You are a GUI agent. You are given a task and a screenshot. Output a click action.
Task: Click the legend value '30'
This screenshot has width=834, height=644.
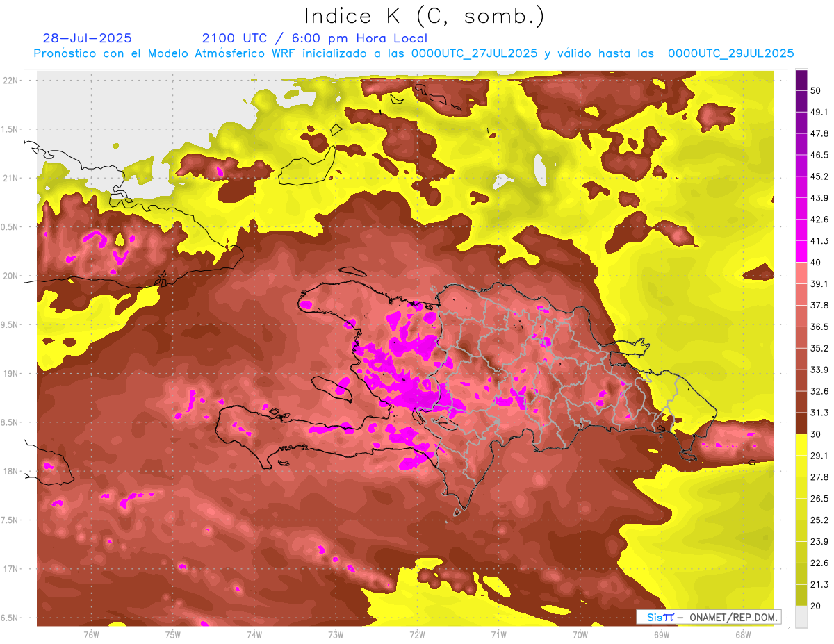(817, 434)
